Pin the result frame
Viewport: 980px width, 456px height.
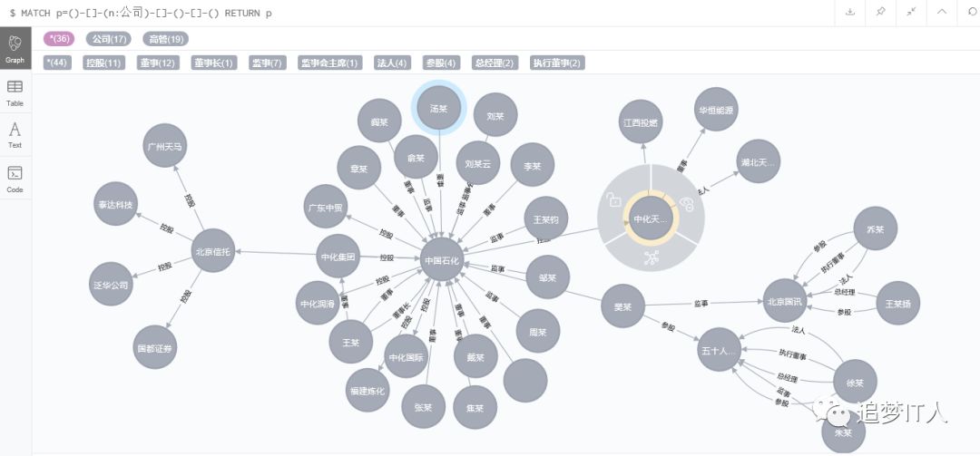880,12
